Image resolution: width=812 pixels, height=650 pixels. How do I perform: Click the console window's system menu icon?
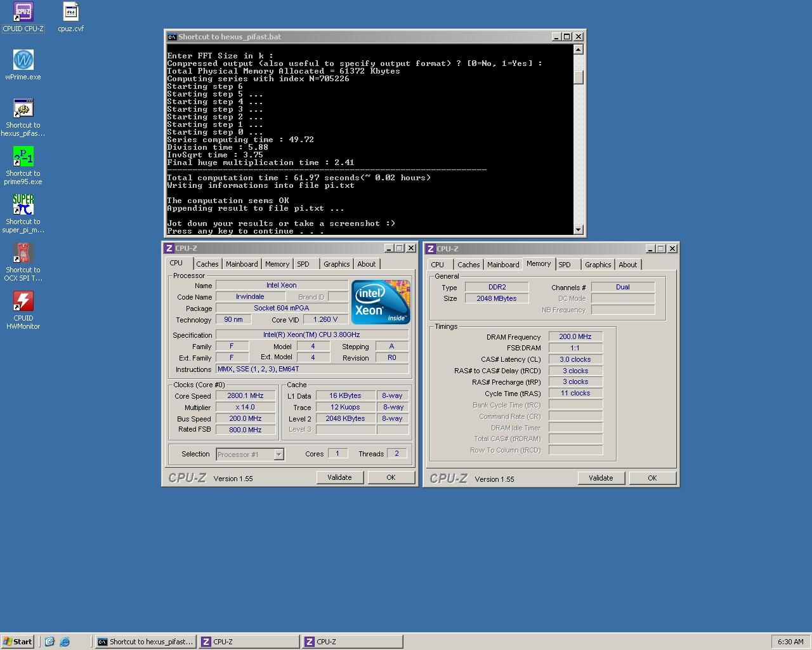click(172, 37)
